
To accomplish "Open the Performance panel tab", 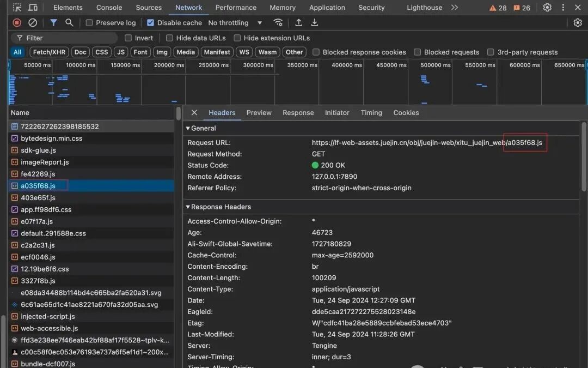I will point(236,8).
